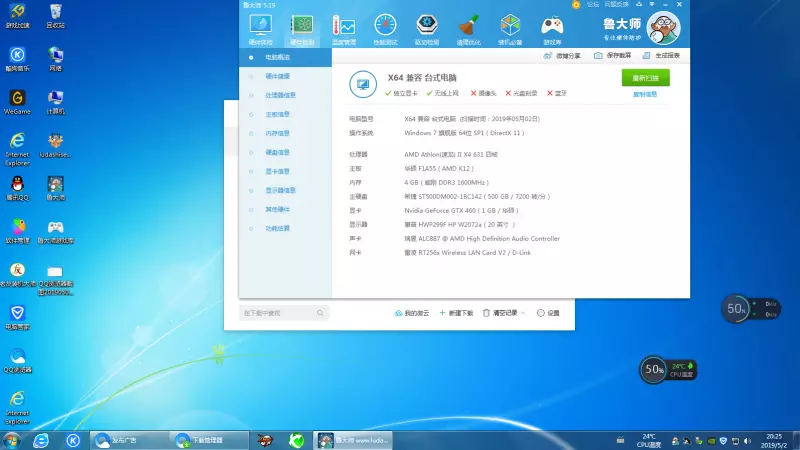Select 电脑概览 in the sidebar
The image size is (800, 450).
pos(285,57)
